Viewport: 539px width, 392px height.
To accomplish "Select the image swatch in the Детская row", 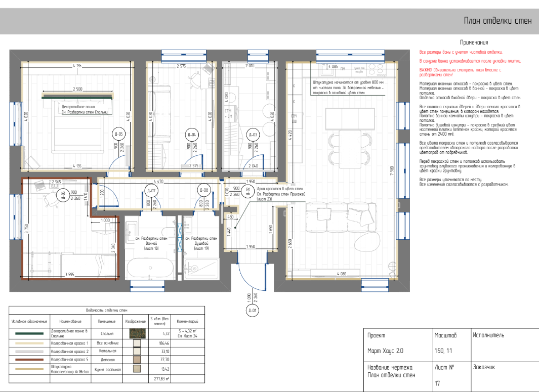I will (137, 360).
